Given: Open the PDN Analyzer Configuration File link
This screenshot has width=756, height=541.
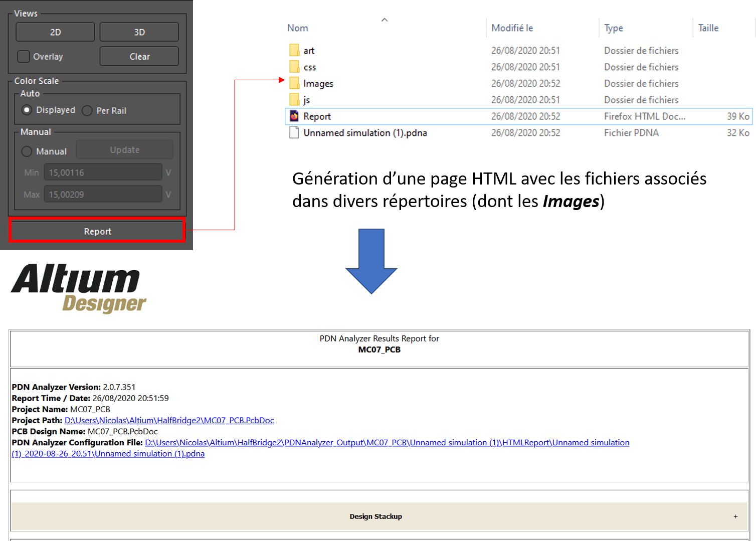Looking at the screenshot, I should point(321,448).
